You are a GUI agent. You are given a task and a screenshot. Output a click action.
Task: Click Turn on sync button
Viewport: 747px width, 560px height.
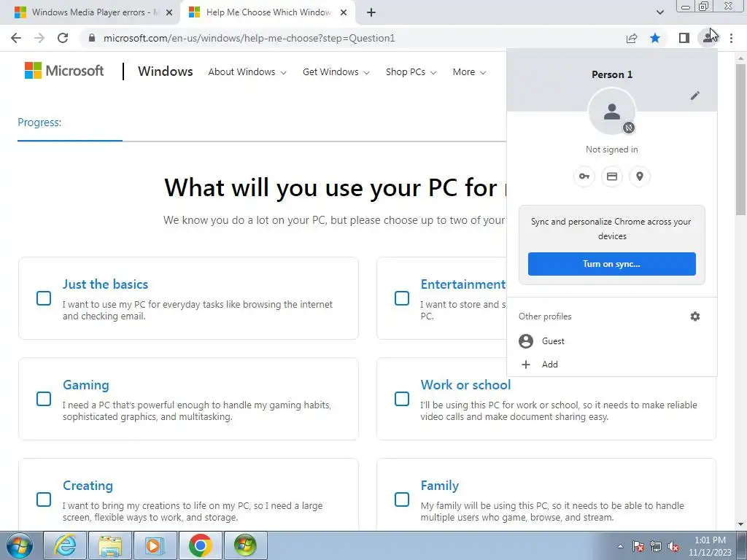(612, 264)
